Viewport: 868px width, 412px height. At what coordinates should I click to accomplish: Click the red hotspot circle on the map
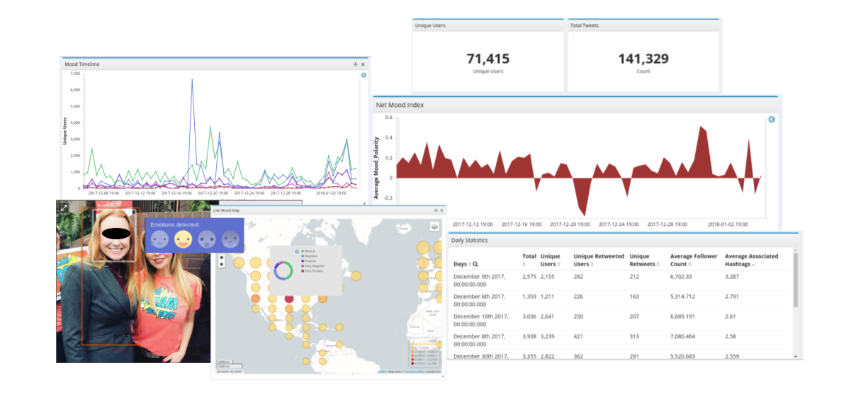pos(289,299)
